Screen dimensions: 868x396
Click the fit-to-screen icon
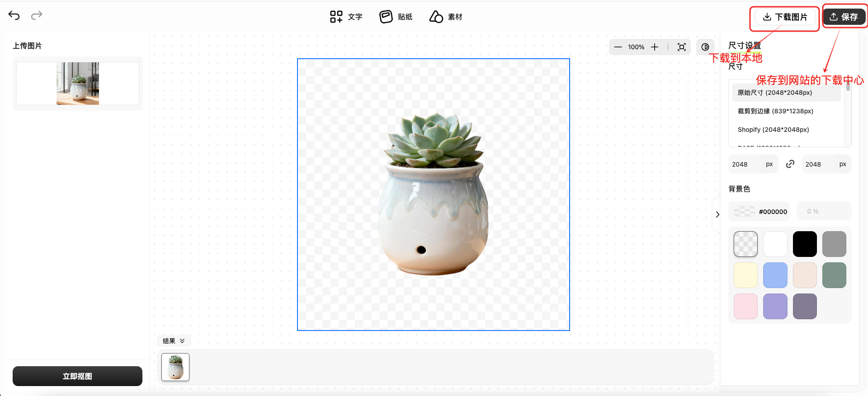682,47
